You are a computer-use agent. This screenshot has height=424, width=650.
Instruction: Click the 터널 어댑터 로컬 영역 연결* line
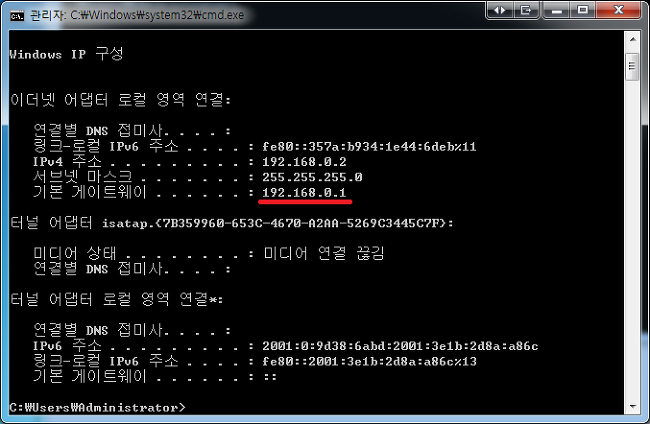(x=116, y=299)
